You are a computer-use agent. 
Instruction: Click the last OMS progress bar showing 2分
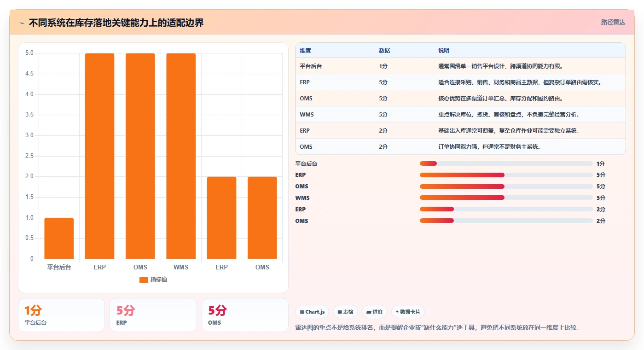[x=506, y=221]
